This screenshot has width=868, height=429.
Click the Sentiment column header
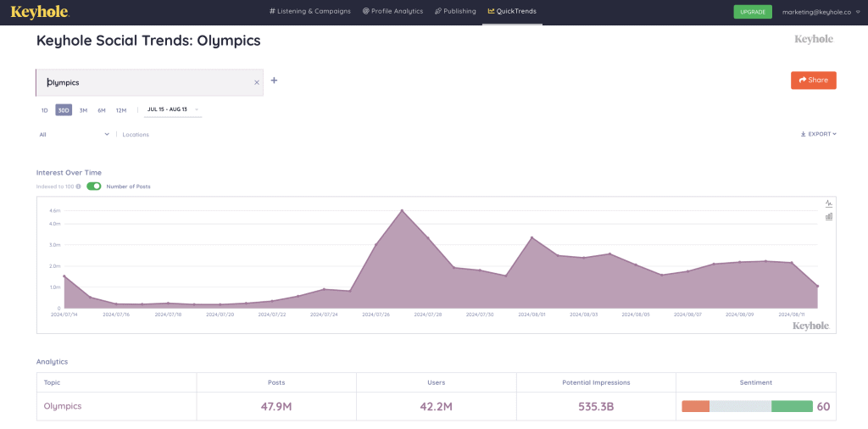tap(755, 382)
